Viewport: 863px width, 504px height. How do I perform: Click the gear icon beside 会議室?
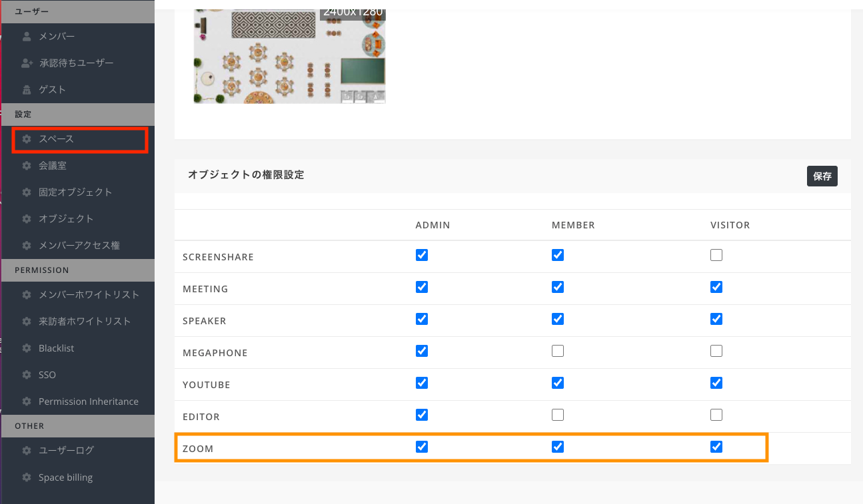(x=27, y=165)
